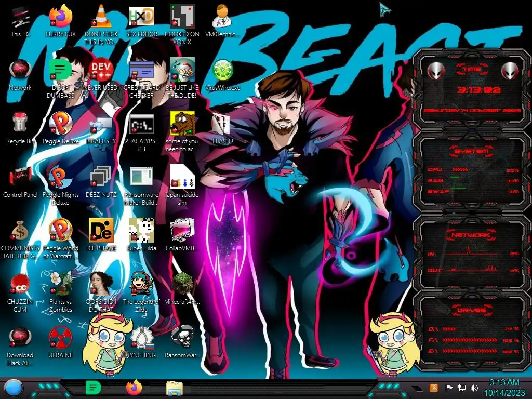Click the alien head logo right of TIME

click(x=510, y=71)
